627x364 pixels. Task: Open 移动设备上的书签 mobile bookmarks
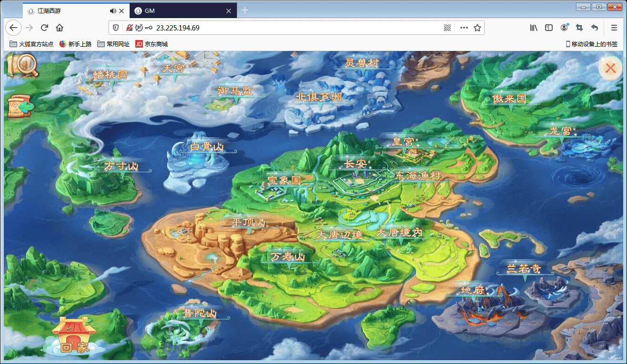click(591, 44)
